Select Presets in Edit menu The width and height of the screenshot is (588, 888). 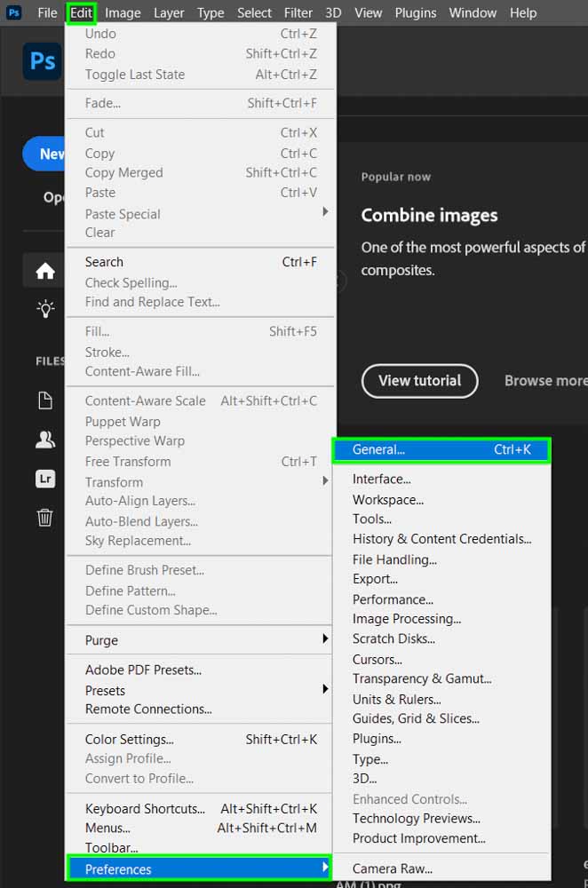tap(200, 691)
